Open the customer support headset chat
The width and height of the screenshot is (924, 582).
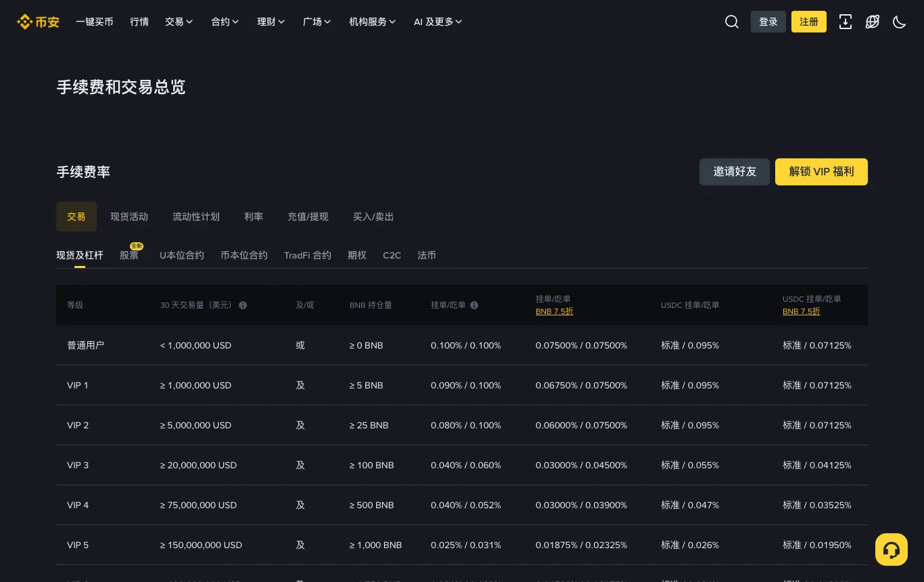892,550
